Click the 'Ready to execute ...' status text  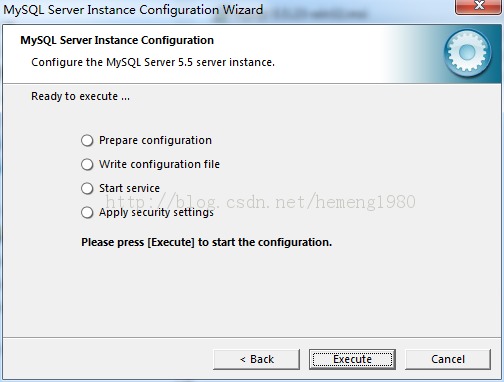pos(80,96)
